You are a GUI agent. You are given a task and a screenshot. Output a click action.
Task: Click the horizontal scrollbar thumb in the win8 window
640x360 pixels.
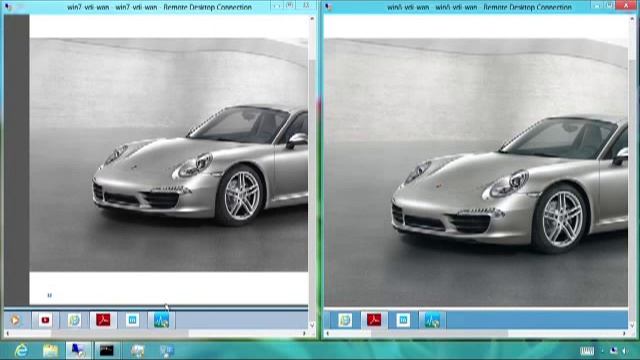[x=439, y=333]
